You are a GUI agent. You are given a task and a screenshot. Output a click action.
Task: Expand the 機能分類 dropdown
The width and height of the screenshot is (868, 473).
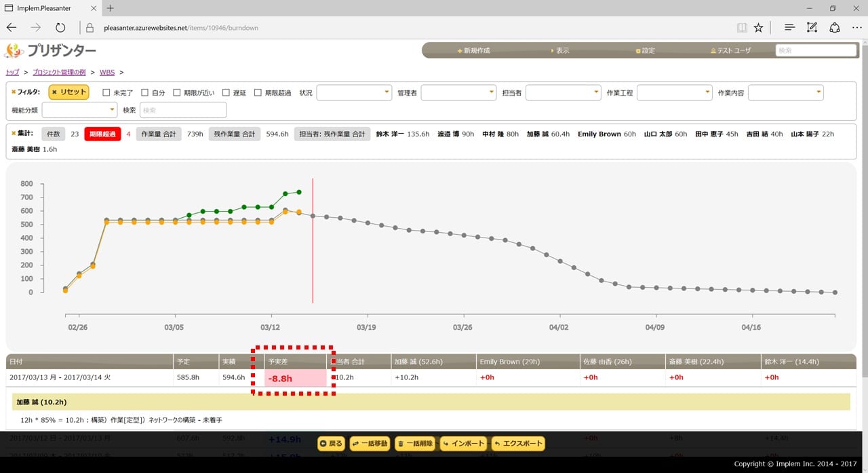click(x=79, y=110)
